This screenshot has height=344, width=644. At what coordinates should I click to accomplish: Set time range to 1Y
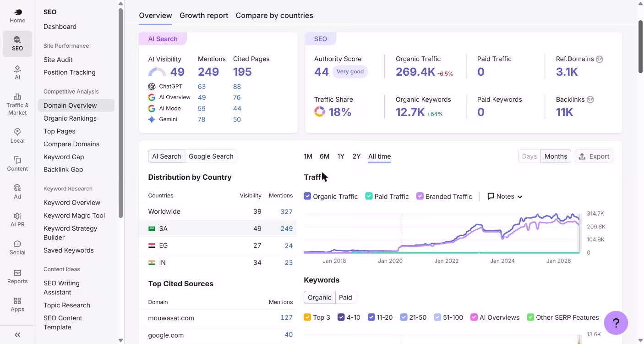coord(341,156)
